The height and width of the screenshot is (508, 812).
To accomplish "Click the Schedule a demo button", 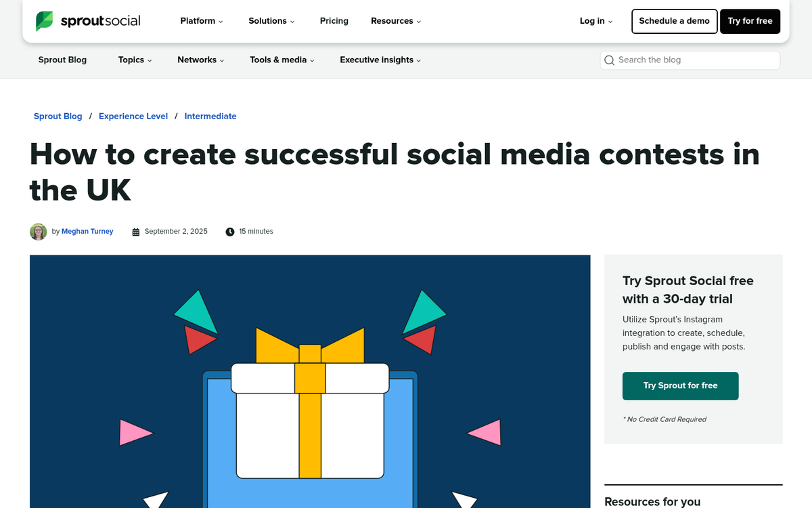I will point(674,21).
